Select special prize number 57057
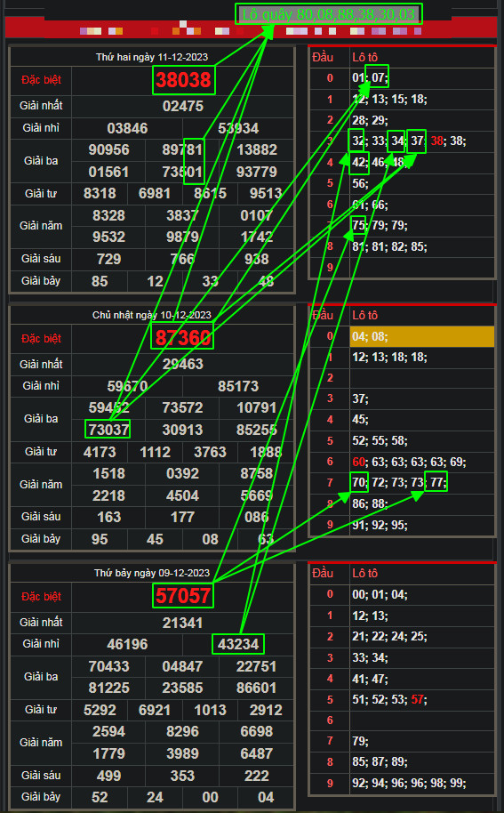Viewport: 504px width, 813px height. click(183, 595)
